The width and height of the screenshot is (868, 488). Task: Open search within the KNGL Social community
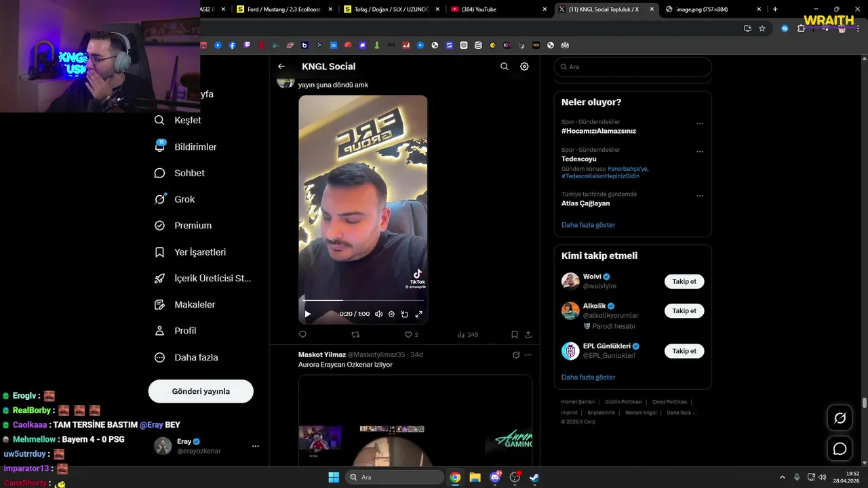click(504, 66)
